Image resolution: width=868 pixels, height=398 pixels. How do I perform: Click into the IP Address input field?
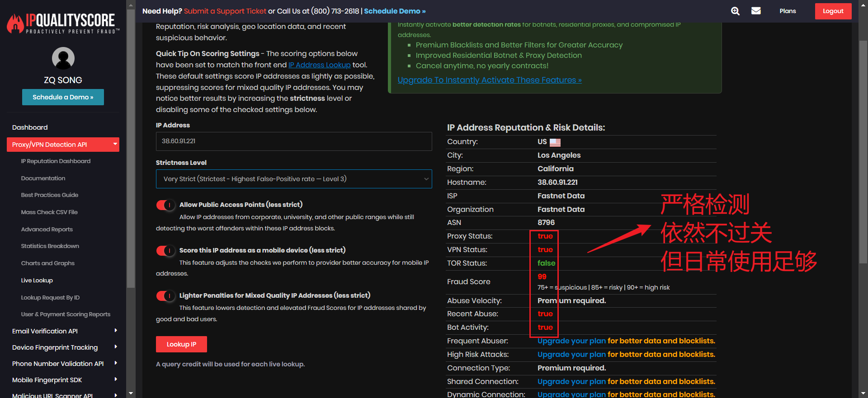(x=294, y=141)
